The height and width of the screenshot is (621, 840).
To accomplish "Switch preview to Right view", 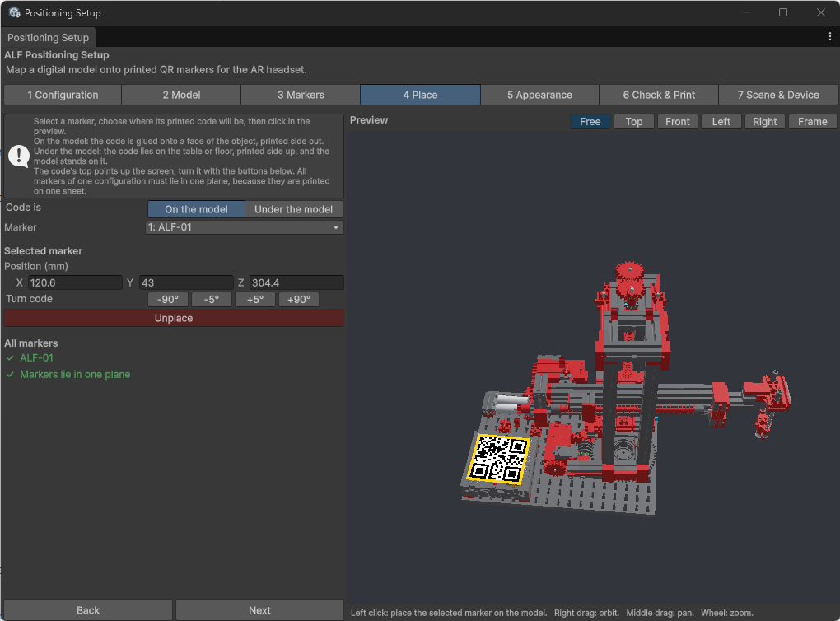I will (764, 122).
